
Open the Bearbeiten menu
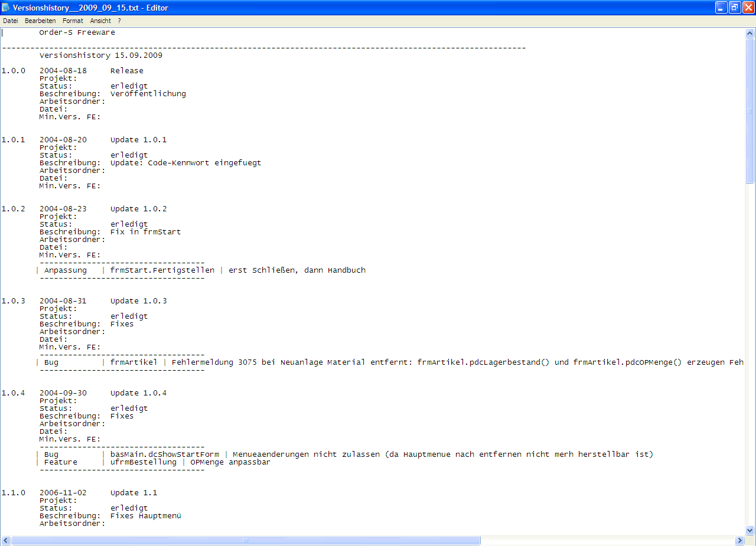(x=40, y=21)
